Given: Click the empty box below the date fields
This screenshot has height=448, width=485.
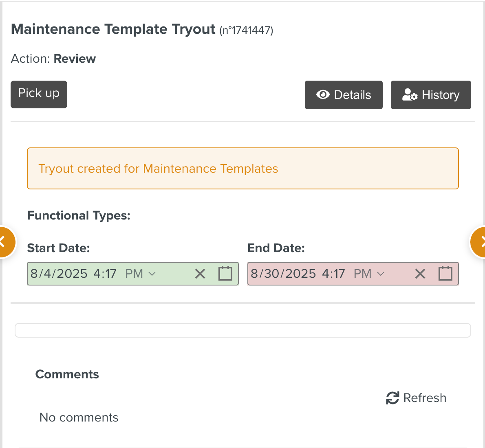Looking at the screenshot, I should pos(242,330).
